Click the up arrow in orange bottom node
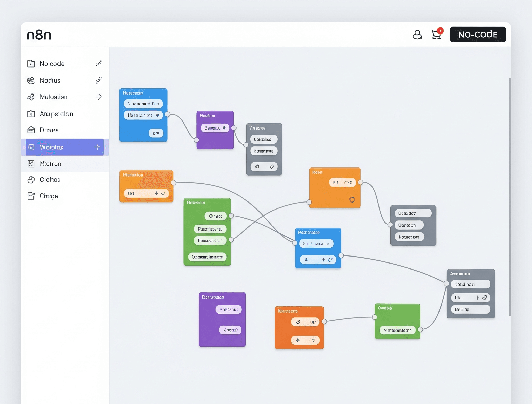Image resolution: width=532 pixels, height=404 pixels. coord(298,340)
